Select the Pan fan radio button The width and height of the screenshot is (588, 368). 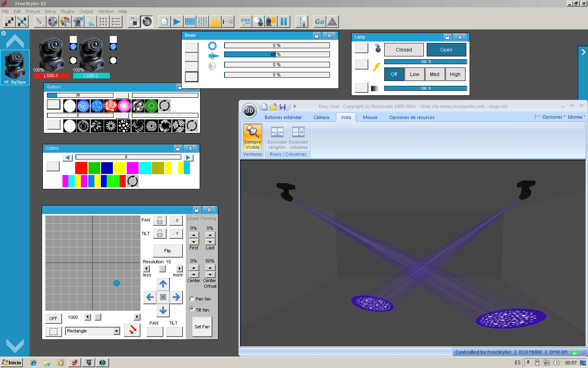coord(192,299)
